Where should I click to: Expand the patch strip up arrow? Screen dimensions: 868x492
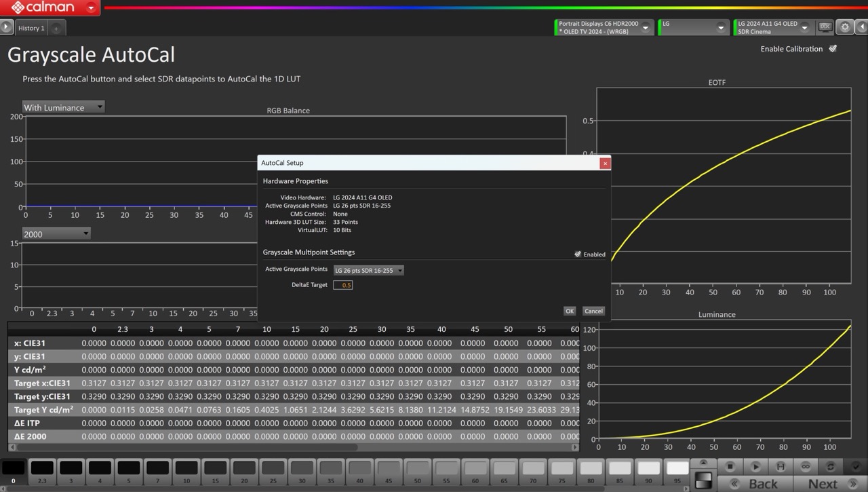[x=704, y=463]
